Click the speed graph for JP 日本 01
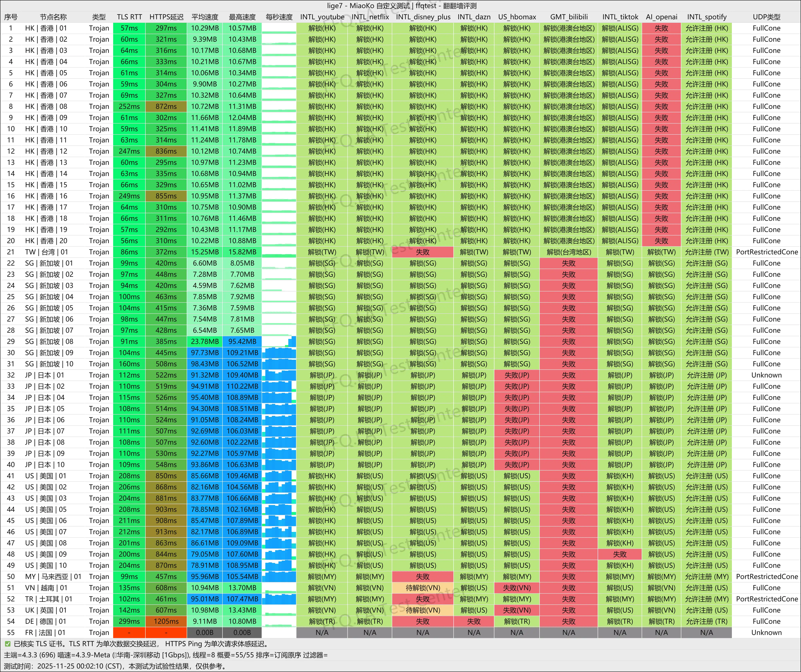Image resolution: width=801 pixels, height=672 pixels. 279,375
